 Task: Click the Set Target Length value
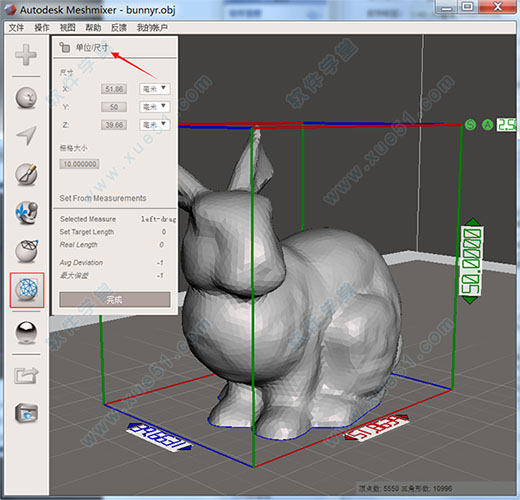pyautogui.click(x=164, y=232)
